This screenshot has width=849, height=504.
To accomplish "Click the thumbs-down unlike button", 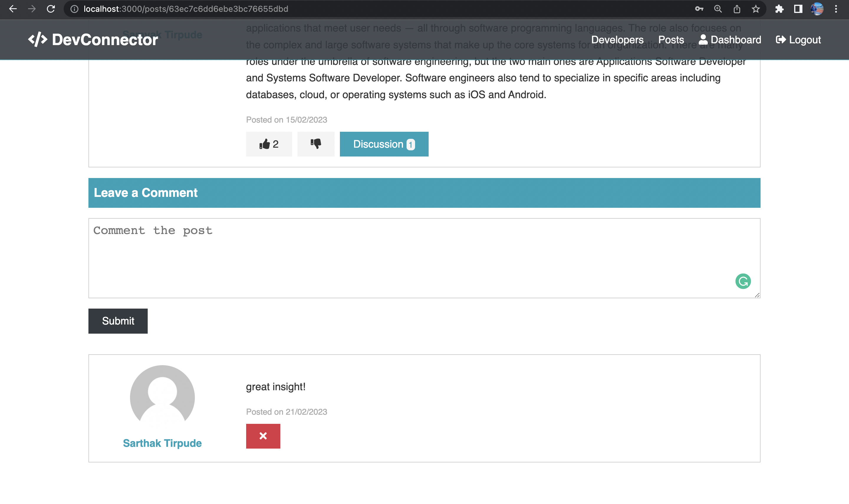I will click(315, 144).
